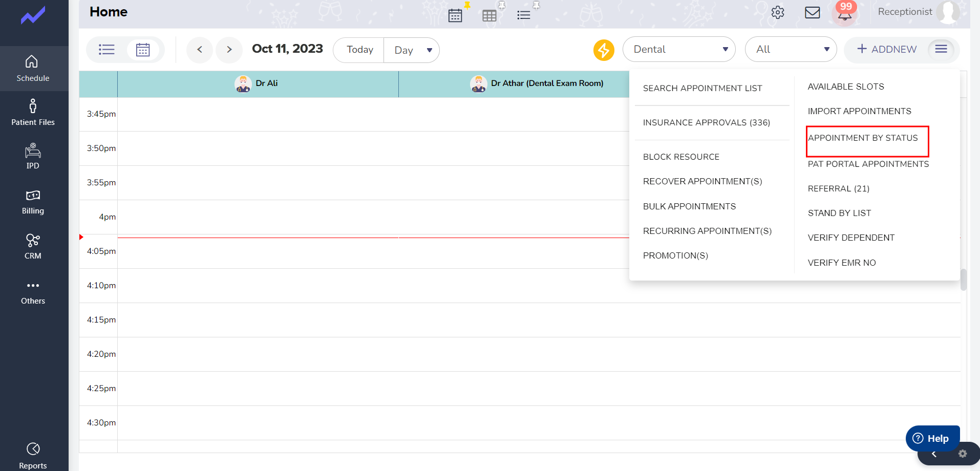Open RECURRING APPOINTMENT(S)
The height and width of the screenshot is (471, 980).
[707, 231]
